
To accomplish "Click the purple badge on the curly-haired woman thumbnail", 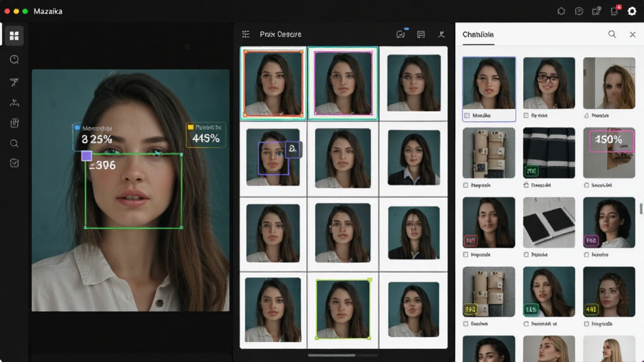I will [591, 241].
